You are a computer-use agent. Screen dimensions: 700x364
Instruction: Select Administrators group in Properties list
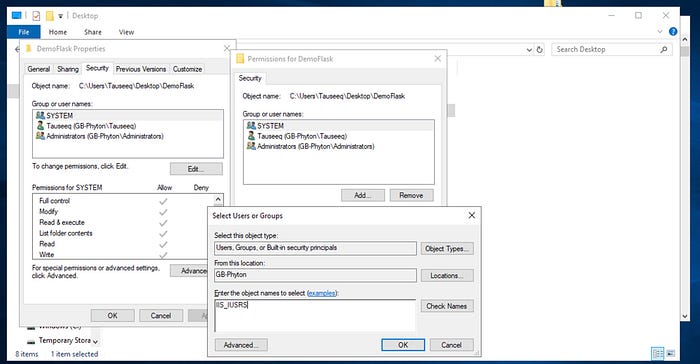(x=128, y=136)
